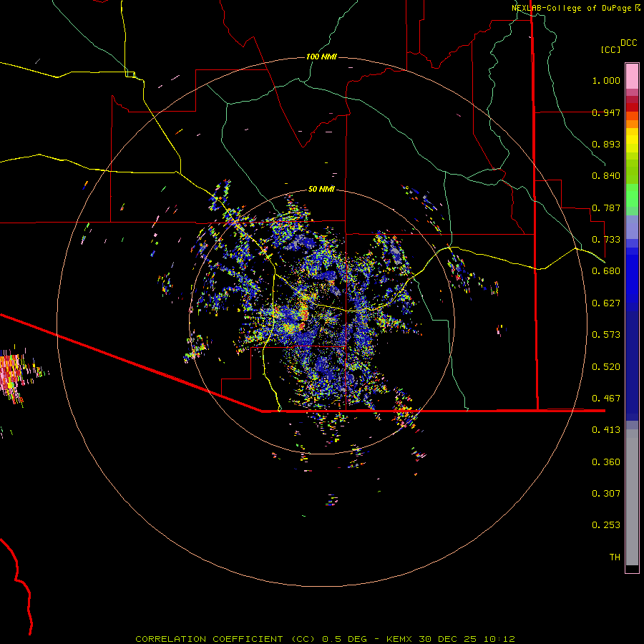
Task: Click the 0.787 scale value
Action: (606, 208)
